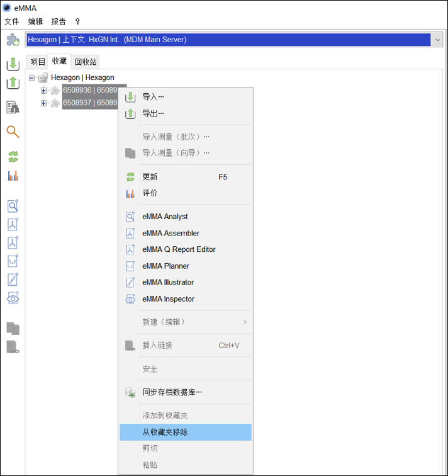This screenshot has width=448, height=476.
Task: Click the 粘贴 menu entry
Action: pos(186,465)
